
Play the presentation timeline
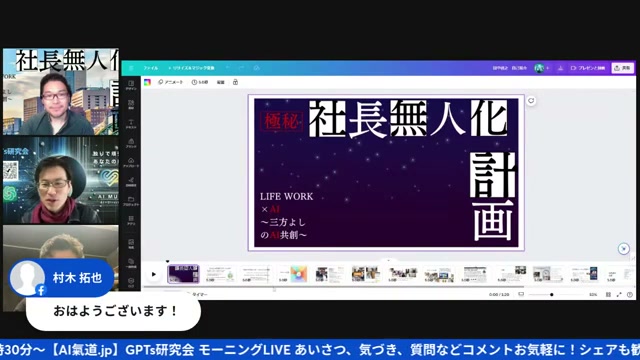[x=154, y=274]
